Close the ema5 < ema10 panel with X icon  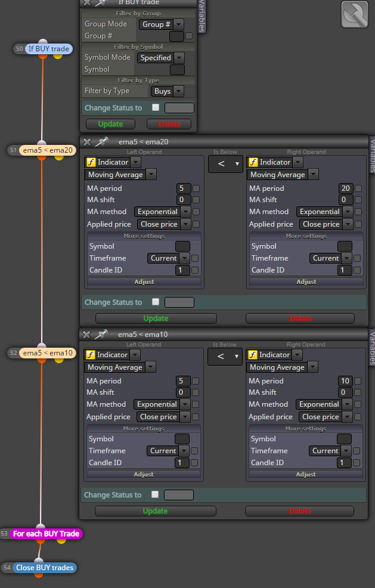pos(86,335)
